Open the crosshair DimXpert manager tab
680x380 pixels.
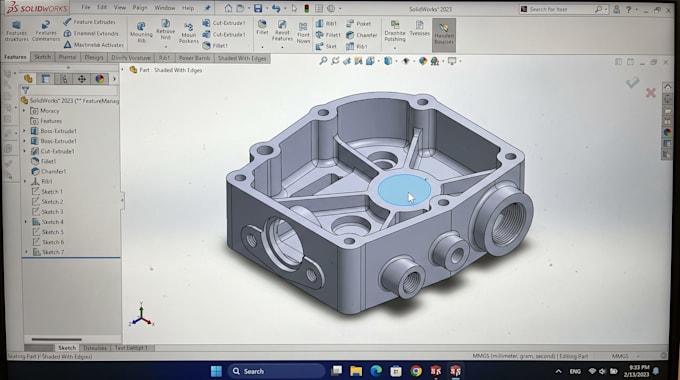click(82, 79)
